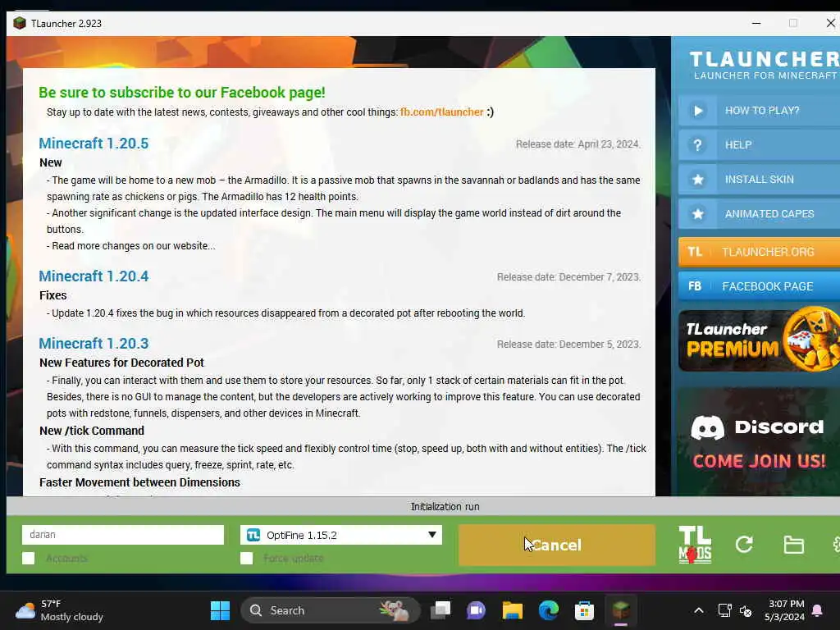This screenshot has width=840, height=630.
Task: Open TLAUNCHER.ORG orange button
Action: (x=759, y=252)
